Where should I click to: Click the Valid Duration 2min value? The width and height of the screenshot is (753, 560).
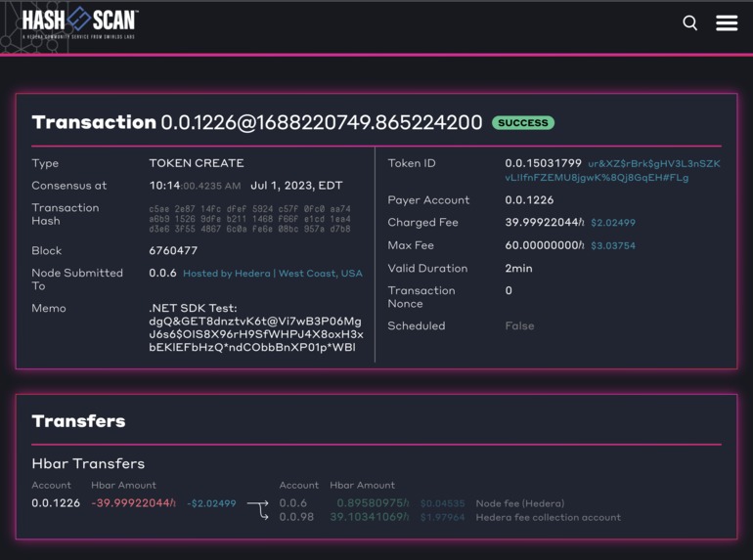518,268
